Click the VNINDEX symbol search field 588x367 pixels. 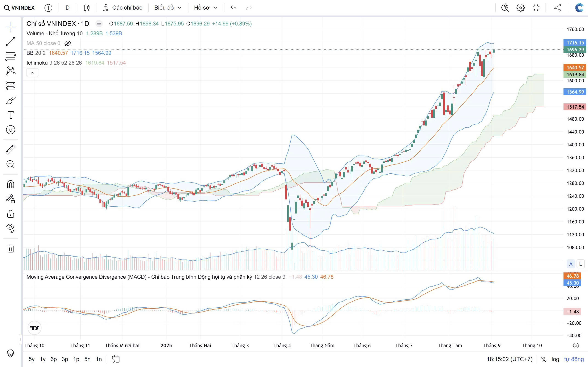point(20,8)
